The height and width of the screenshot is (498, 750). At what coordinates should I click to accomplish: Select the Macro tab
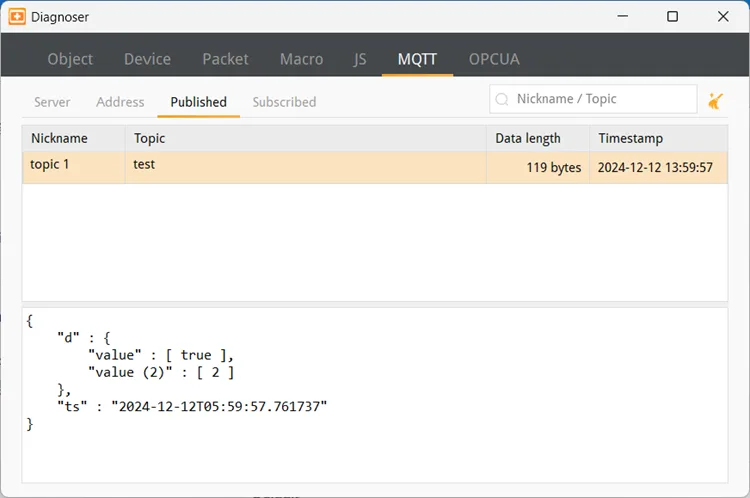(301, 59)
